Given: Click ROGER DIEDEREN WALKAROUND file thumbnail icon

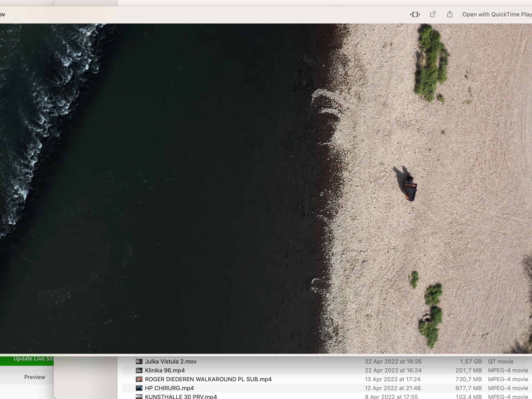Looking at the screenshot, I should point(139,379).
